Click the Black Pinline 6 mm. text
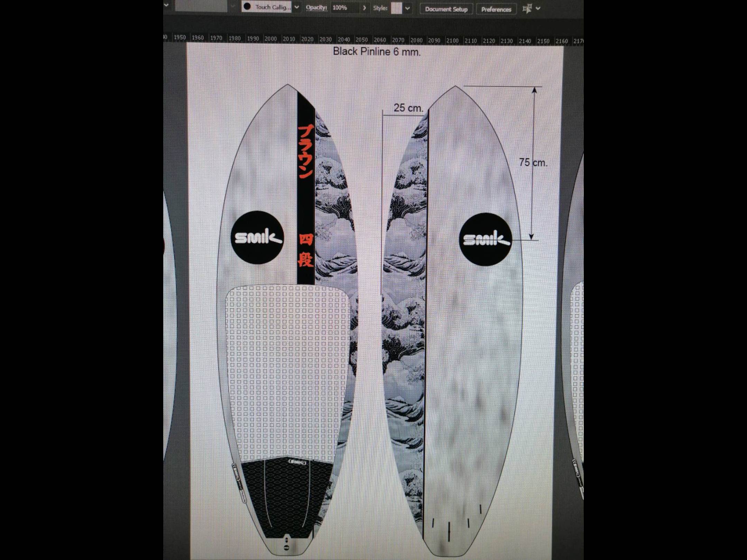747x560 pixels. click(x=377, y=52)
